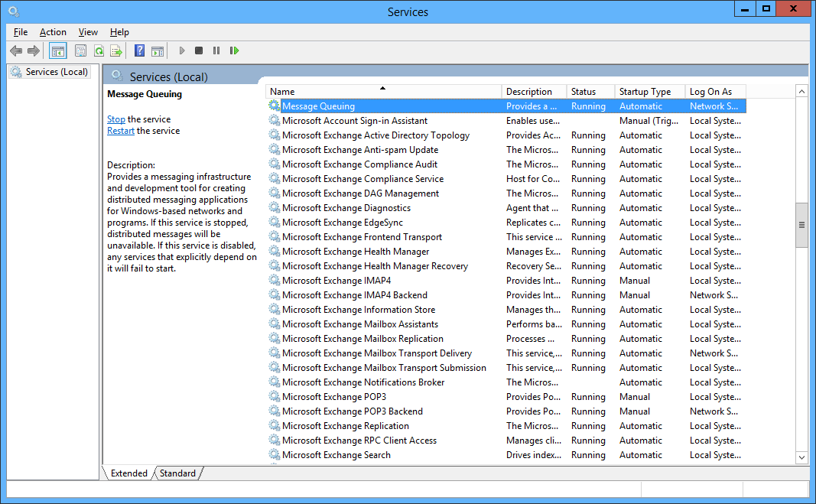The width and height of the screenshot is (816, 504).
Task: Open the View menu
Action: (x=88, y=32)
